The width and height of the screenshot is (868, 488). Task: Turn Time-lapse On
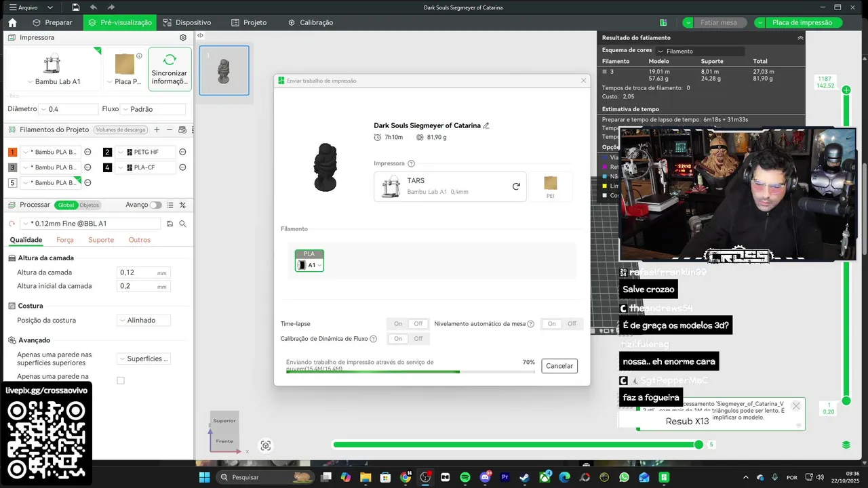[398, 324]
